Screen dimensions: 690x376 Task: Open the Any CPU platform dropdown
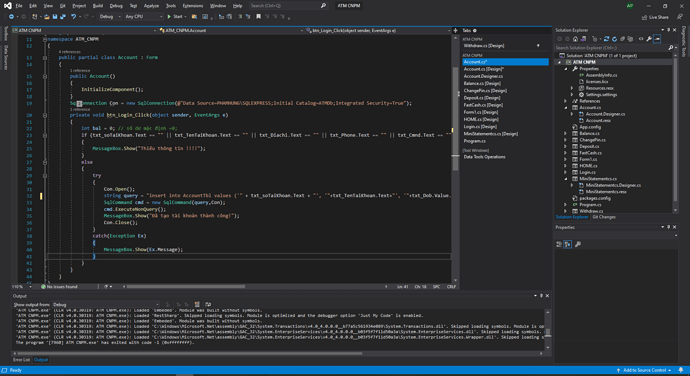click(x=144, y=16)
